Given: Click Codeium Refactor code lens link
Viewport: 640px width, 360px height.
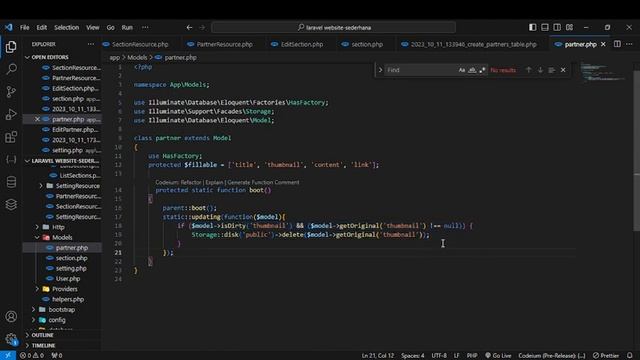Looking at the screenshot, I should pos(191,182).
